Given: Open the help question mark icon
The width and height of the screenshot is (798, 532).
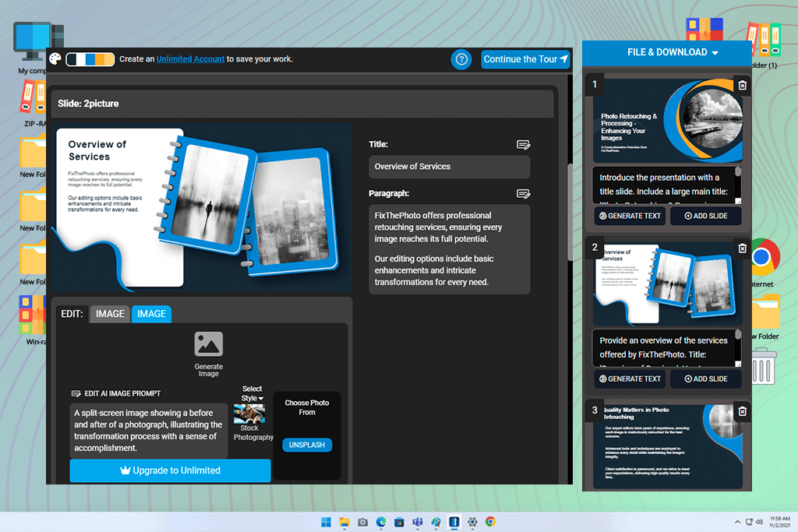Looking at the screenshot, I should click(461, 59).
